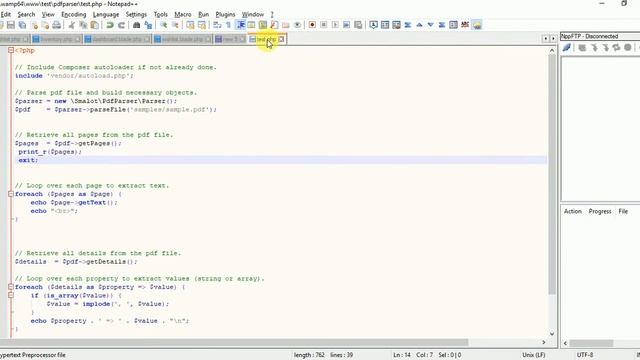Toggle word wrap
This screenshot has height=360, width=640.
(217, 25)
